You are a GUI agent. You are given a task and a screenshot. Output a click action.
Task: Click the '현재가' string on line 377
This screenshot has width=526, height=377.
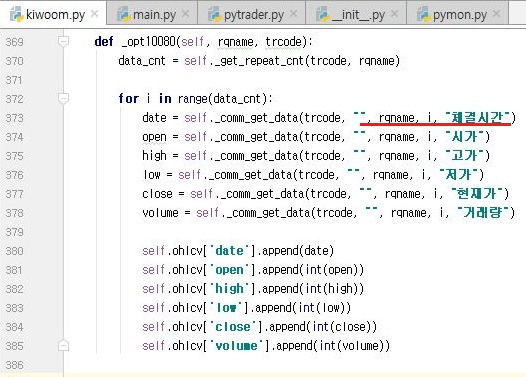tap(477, 194)
